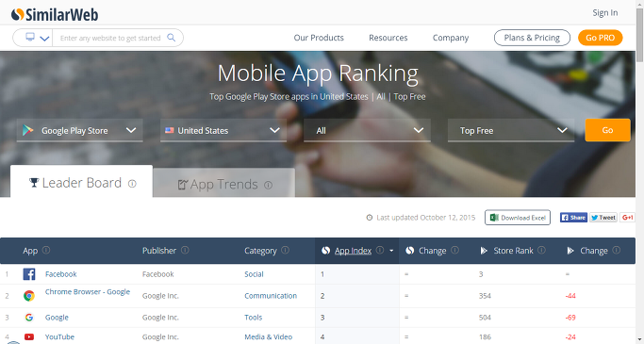Switch to the Leader Board tab

81,182
